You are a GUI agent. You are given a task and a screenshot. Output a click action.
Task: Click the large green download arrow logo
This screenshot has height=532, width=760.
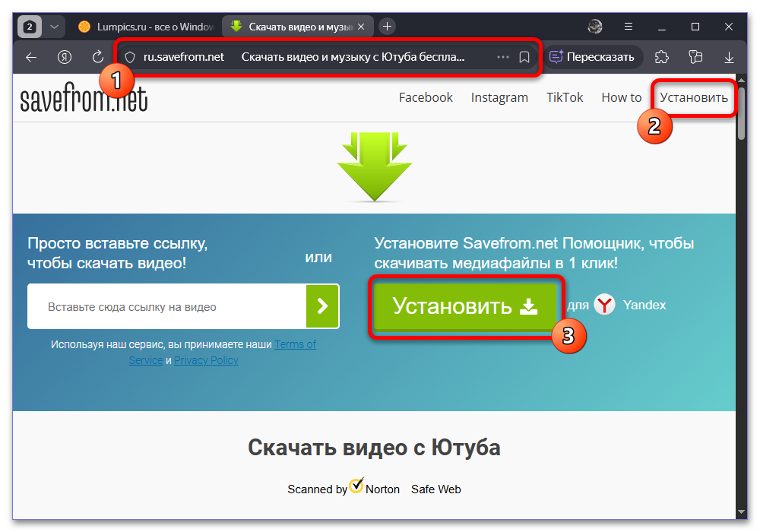coord(375,166)
